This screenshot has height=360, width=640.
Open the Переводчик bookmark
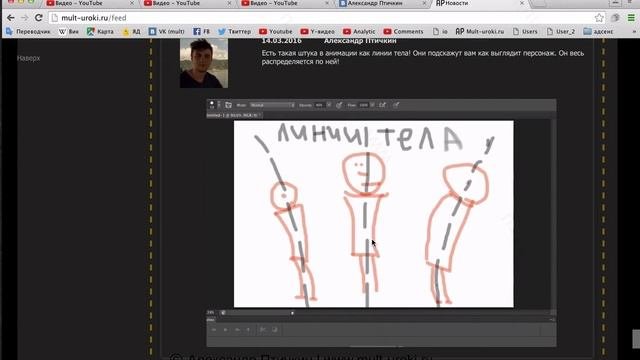point(28,31)
